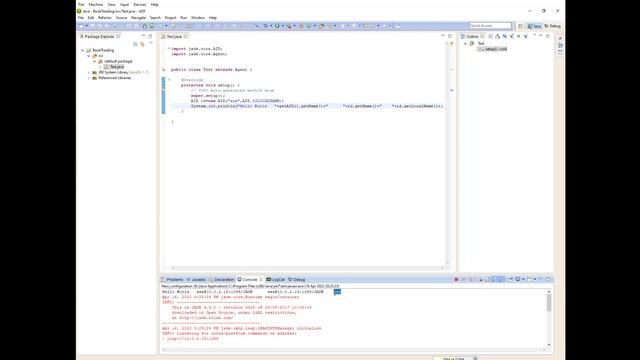Minimize the Package Explorer view
Viewport: 640px width, 360px height.
[143, 36]
